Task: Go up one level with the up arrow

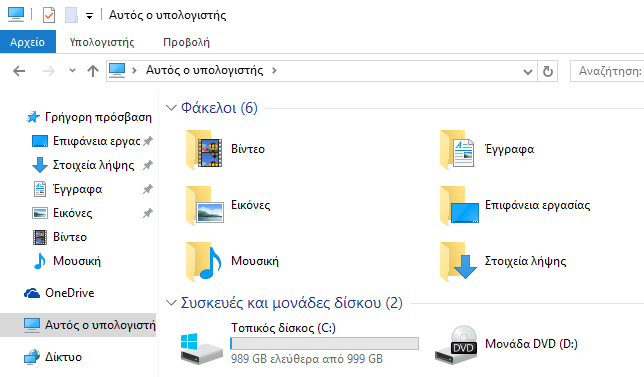Action: point(93,71)
